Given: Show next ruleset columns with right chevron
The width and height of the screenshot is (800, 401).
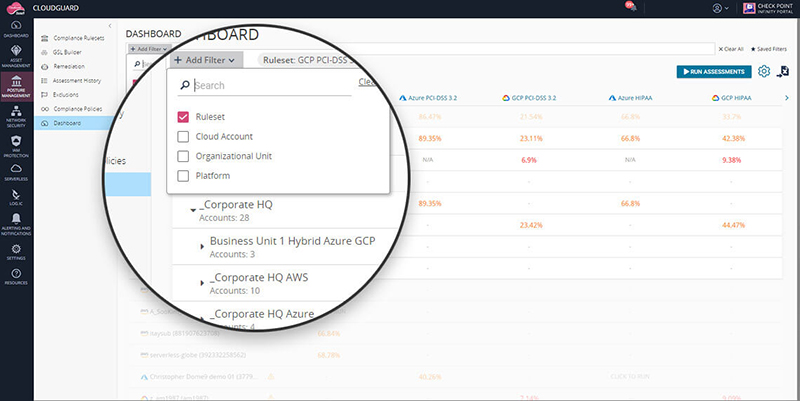Looking at the screenshot, I should [x=786, y=98].
